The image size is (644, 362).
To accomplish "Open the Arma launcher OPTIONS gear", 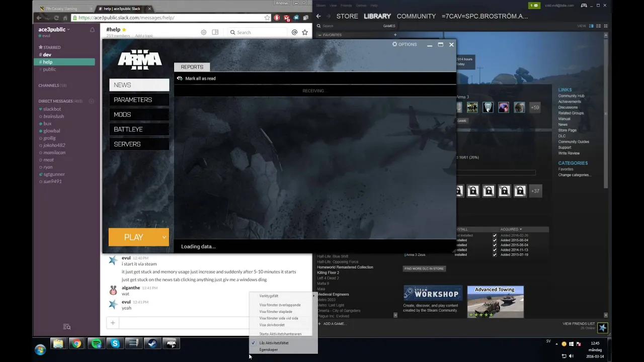I will tap(395, 44).
